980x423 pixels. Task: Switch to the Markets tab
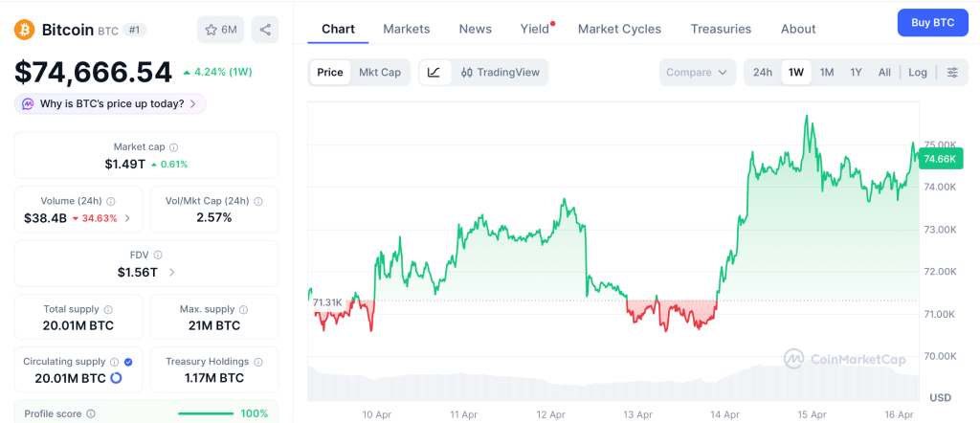[407, 29]
